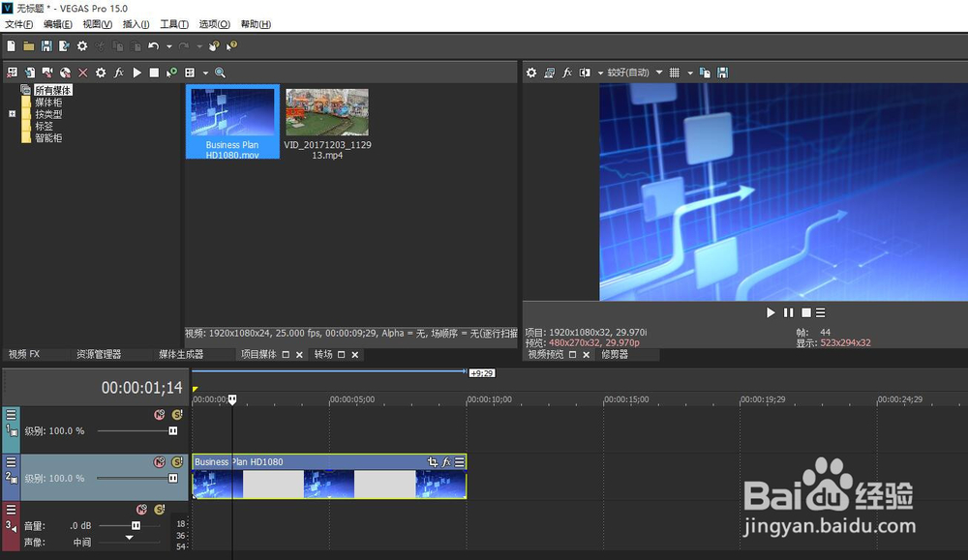Open the Views dropdown arrow in Project Media
Screen dimensions: 968x560
point(205,73)
